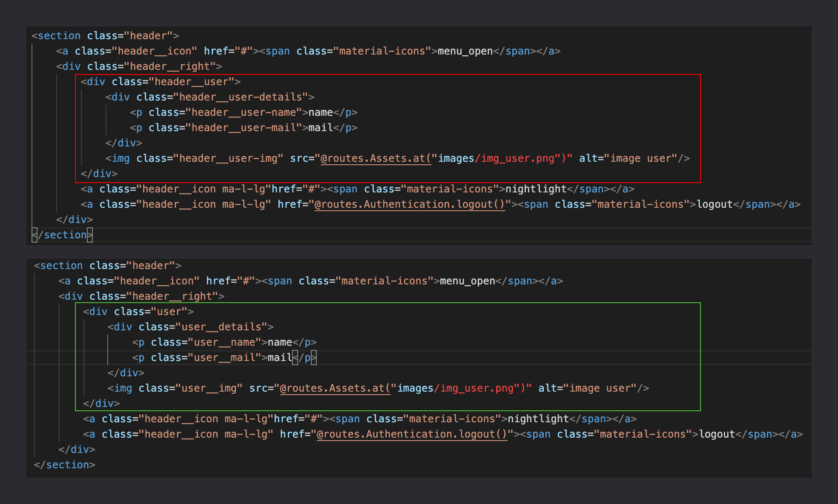
Task: Click alt "image user" on the user__img line
Action: coord(588,388)
